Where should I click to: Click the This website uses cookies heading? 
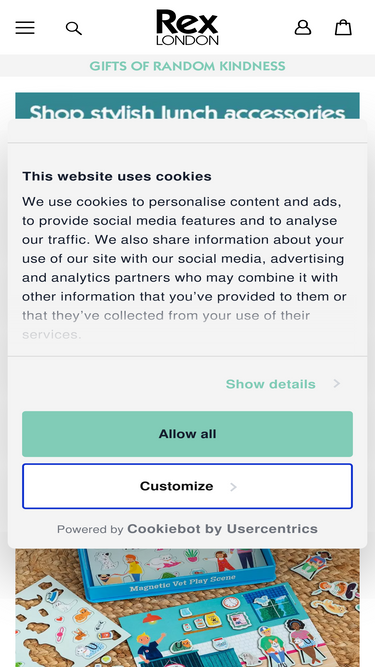pos(117,176)
